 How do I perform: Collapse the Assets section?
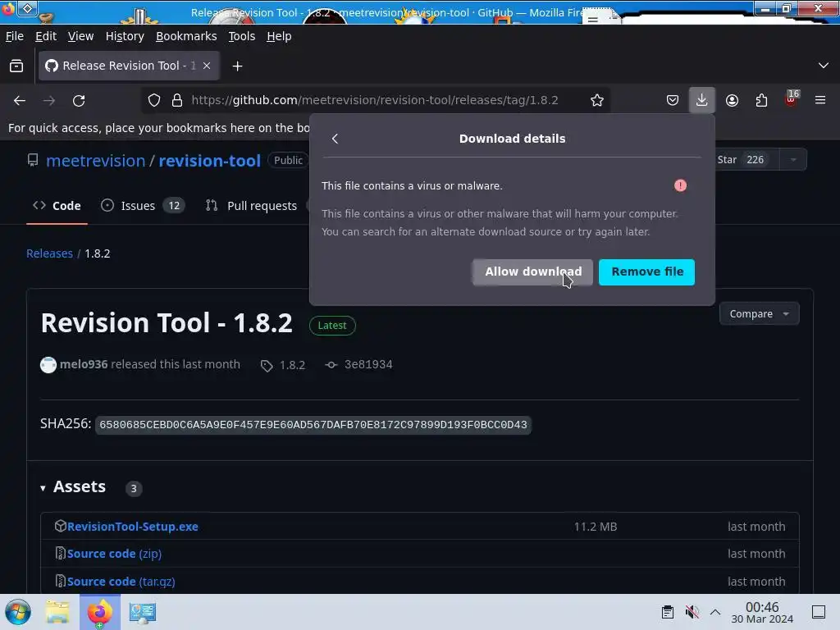pos(73,487)
